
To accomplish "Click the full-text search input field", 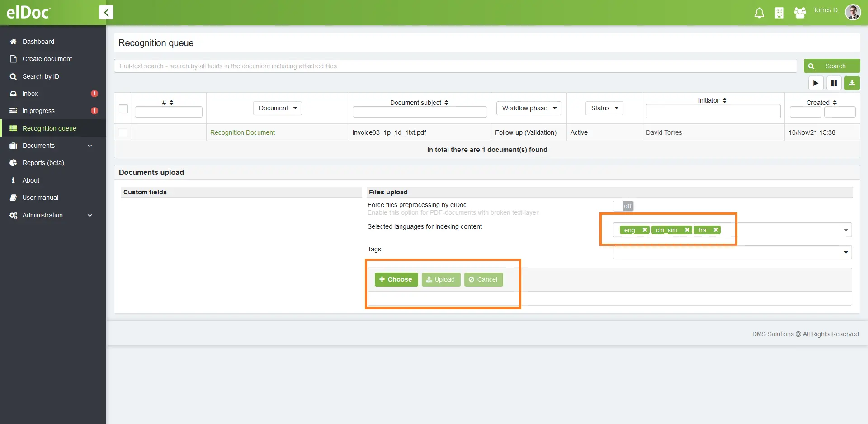I will (455, 66).
